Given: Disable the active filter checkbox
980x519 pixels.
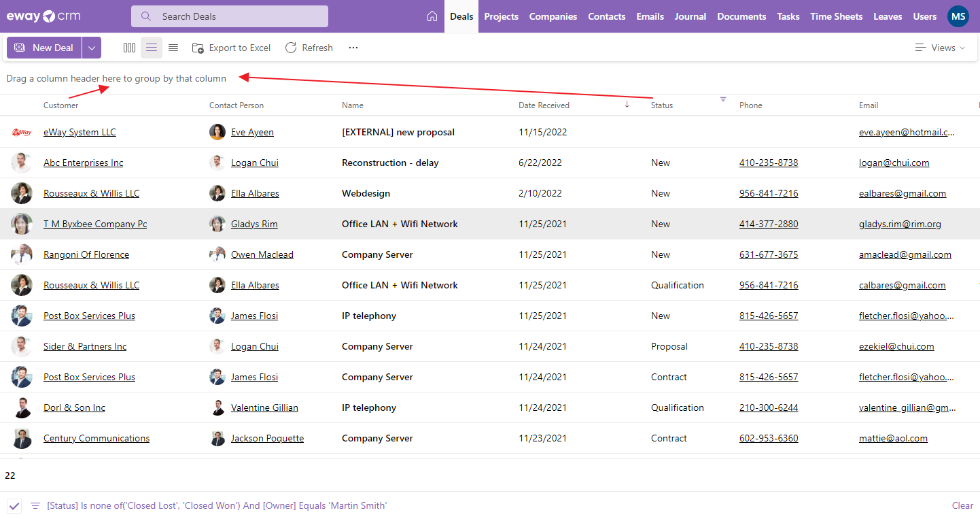Looking at the screenshot, I should (14, 505).
